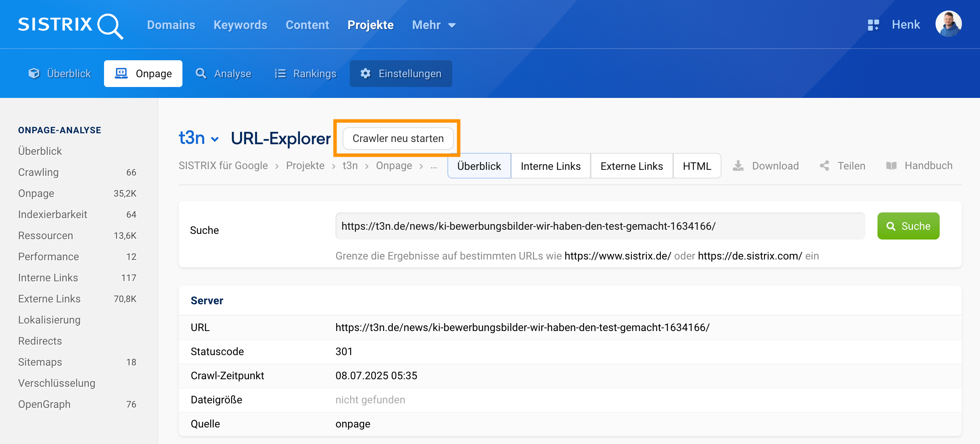Click the green Suche button
The height and width of the screenshot is (444, 980).
(x=908, y=226)
